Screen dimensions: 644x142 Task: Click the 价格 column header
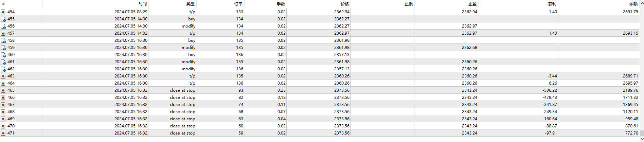344,4
